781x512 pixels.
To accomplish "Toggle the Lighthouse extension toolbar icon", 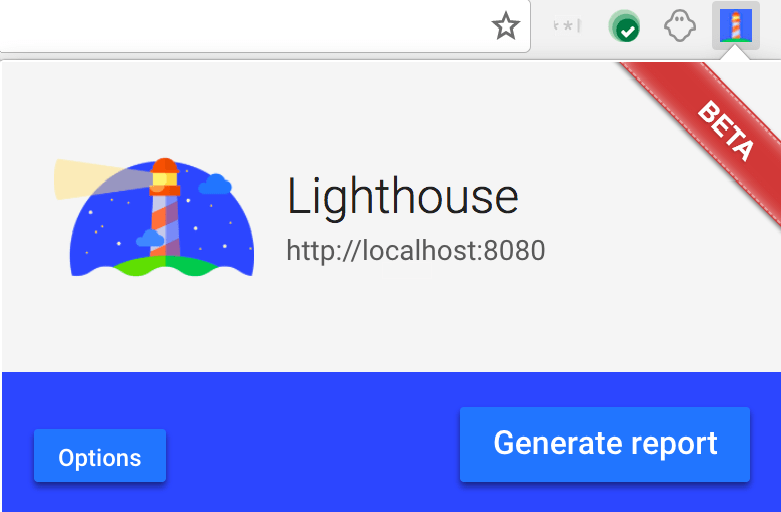I will 736,25.
